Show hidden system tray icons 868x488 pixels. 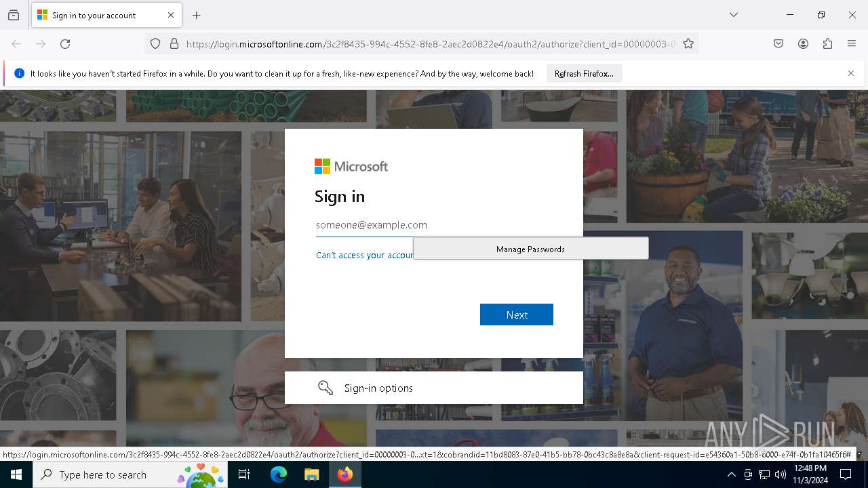click(731, 474)
